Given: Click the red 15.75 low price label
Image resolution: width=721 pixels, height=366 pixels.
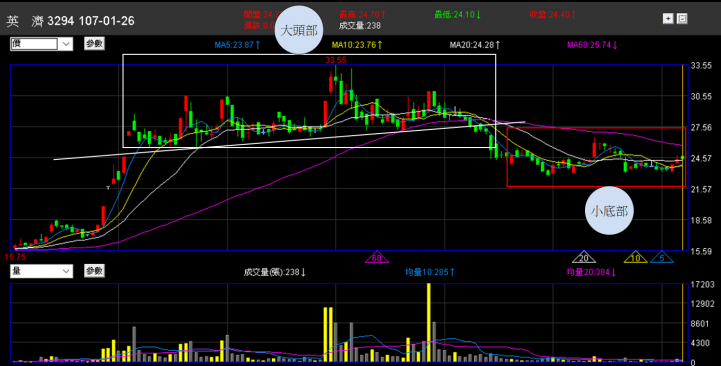Looking at the screenshot, I should tap(15, 256).
